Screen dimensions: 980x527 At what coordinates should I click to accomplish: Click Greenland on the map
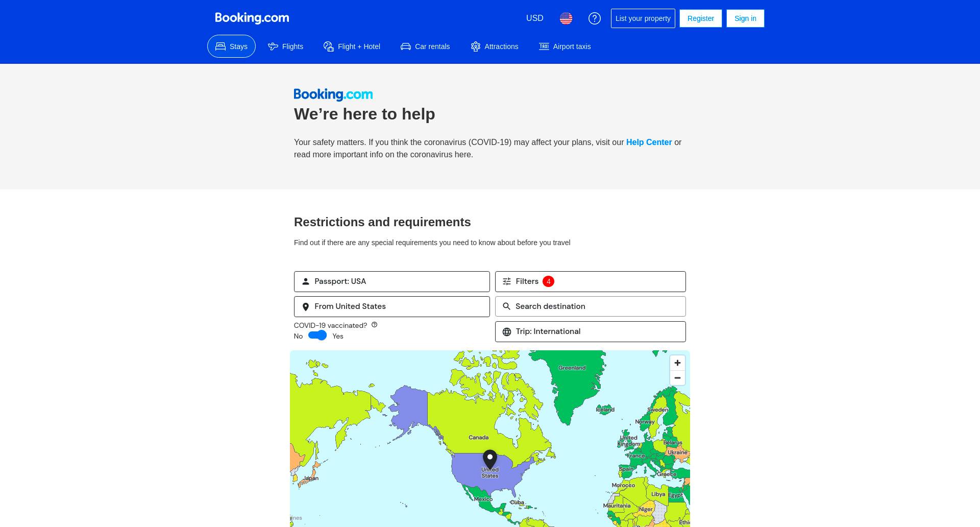coord(572,368)
